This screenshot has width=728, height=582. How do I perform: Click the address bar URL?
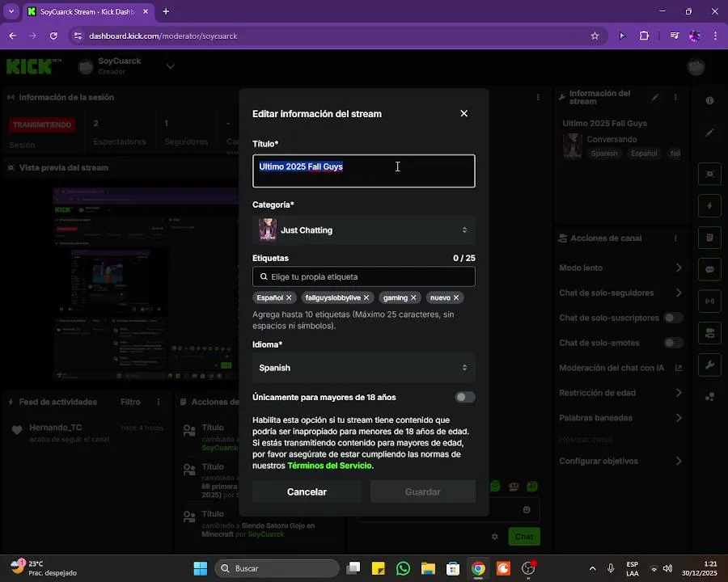(x=163, y=36)
